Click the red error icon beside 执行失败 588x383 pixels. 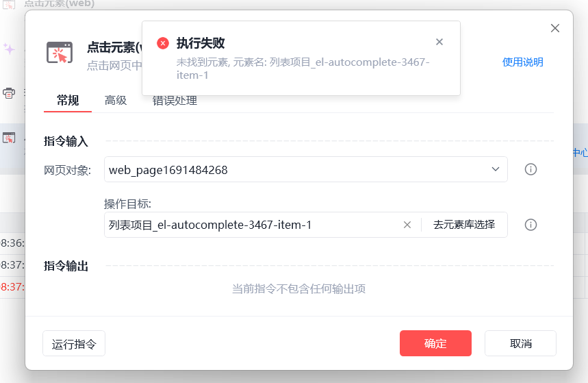(x=163, y=43)
